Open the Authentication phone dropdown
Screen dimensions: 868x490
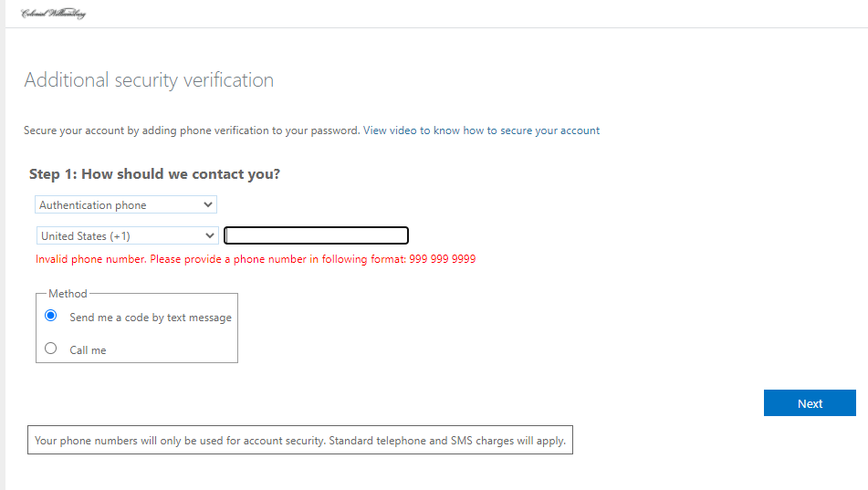(x=126, y=205)
